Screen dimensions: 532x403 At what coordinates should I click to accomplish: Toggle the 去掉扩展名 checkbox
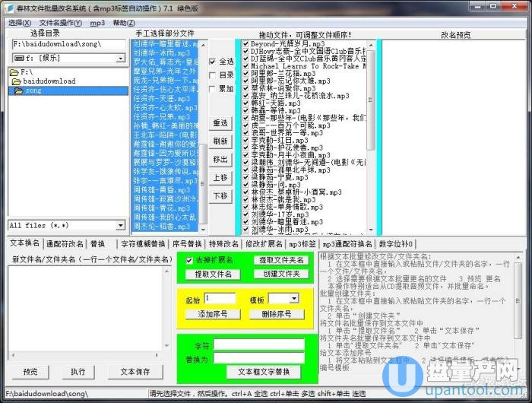pos(189,260)
